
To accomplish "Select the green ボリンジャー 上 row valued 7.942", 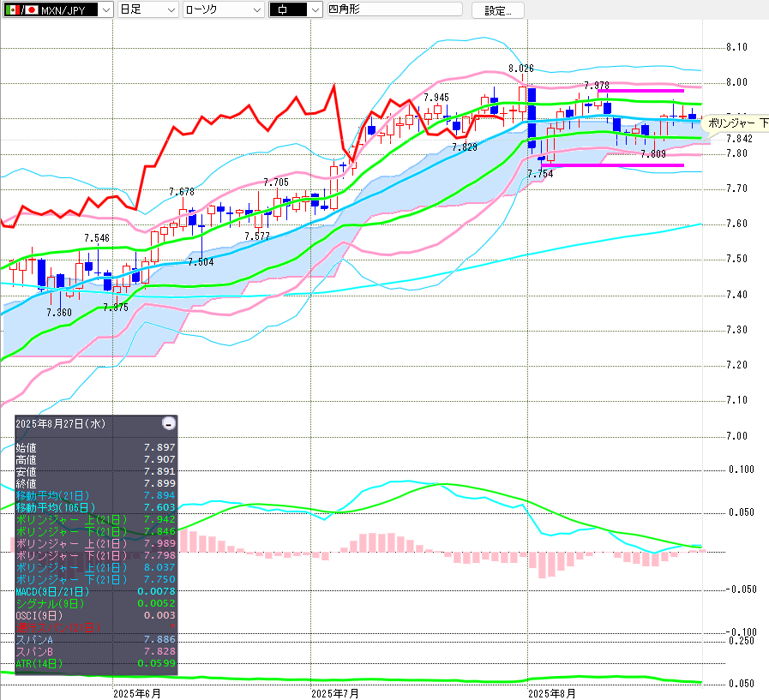I will click(96, 519).
